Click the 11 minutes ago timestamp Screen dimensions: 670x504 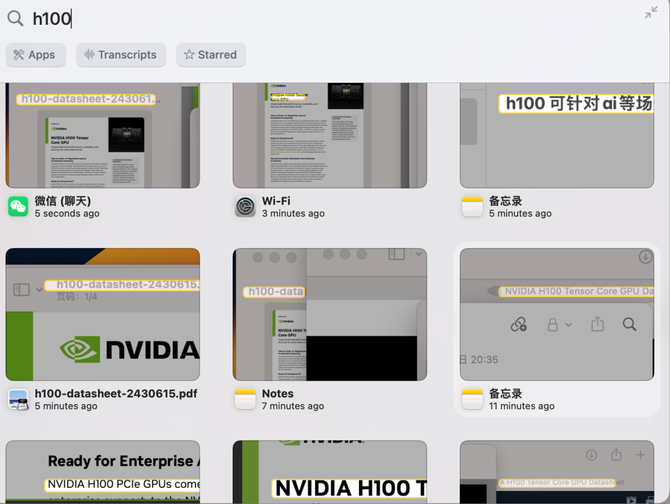pyautogui.click(x=522, y=406)
